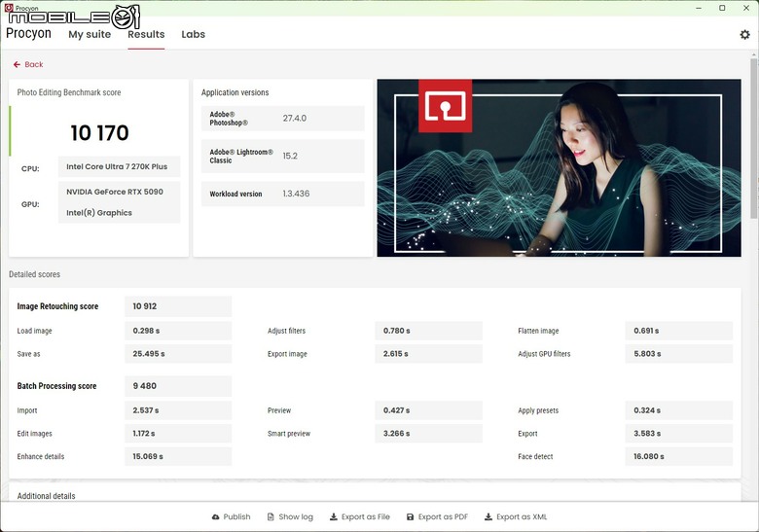Click Workload version 1.3.436

296,194
